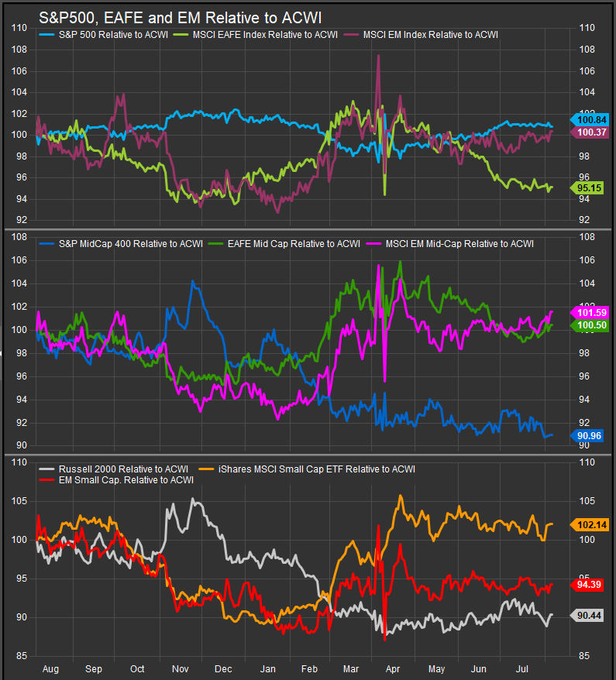Click the 90.44 value tag

587,616
